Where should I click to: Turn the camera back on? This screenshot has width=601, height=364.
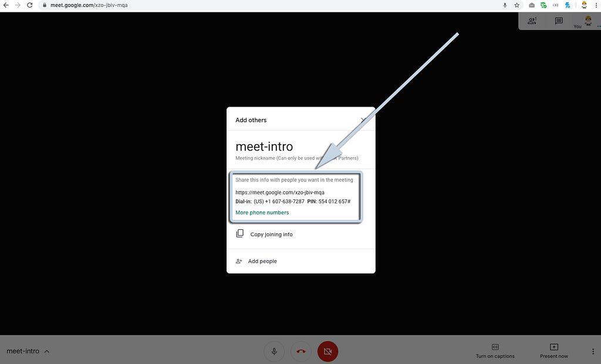point(327,351)
